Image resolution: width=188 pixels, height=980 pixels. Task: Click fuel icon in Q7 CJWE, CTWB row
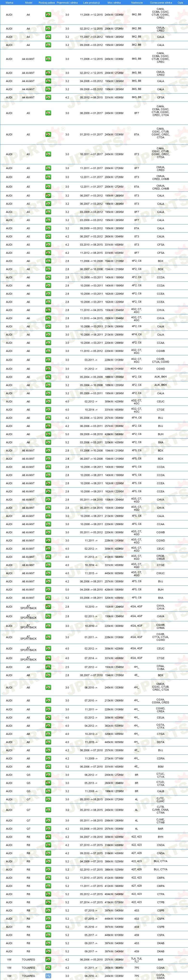pos(48,821)
